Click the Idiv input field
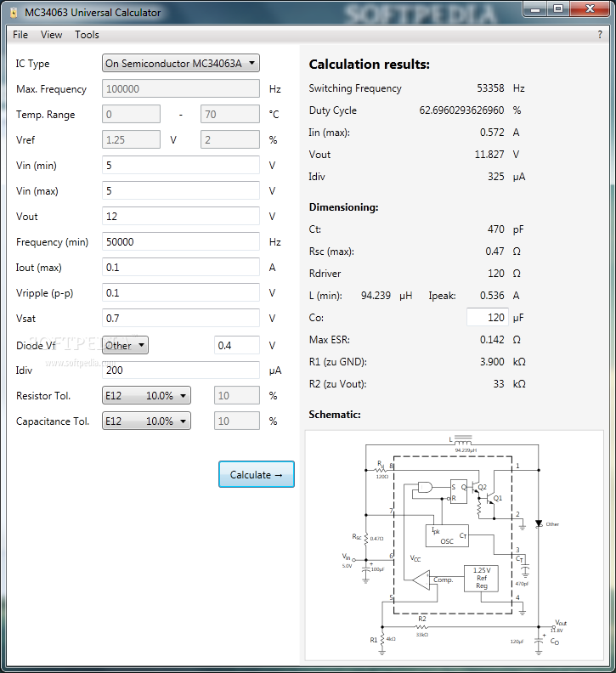This screenshot has width=616, height=673. pyautogui.click(x=181, y=370)
